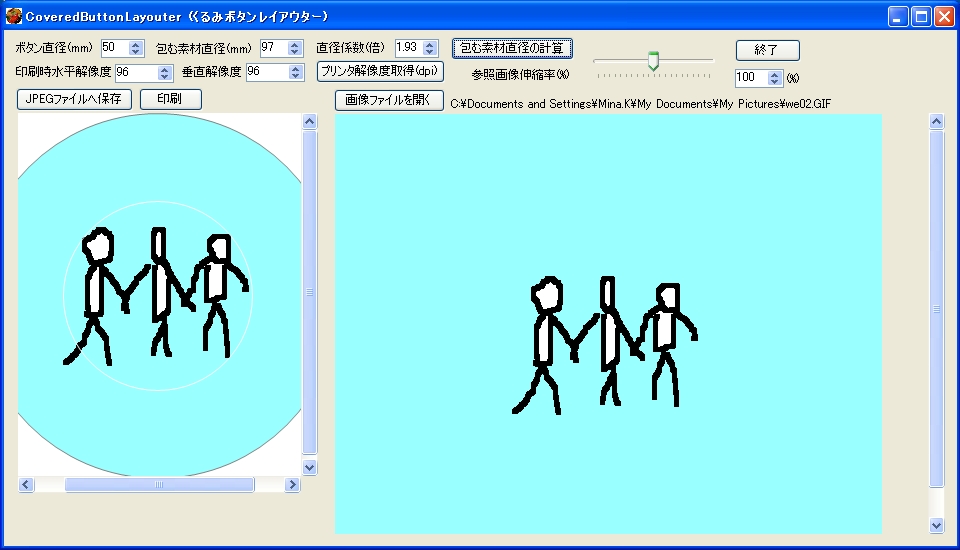
Task: Increase 垂直解像度 with up arrow
Action: (x=296, y=69)
